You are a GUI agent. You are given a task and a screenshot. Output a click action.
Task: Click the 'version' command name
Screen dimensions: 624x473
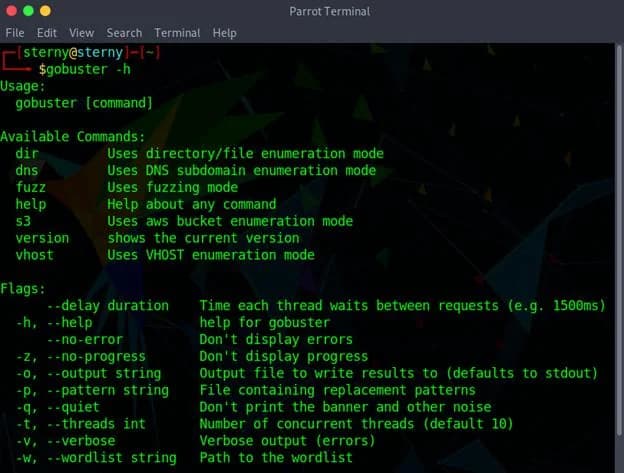[x=42, y=238]
